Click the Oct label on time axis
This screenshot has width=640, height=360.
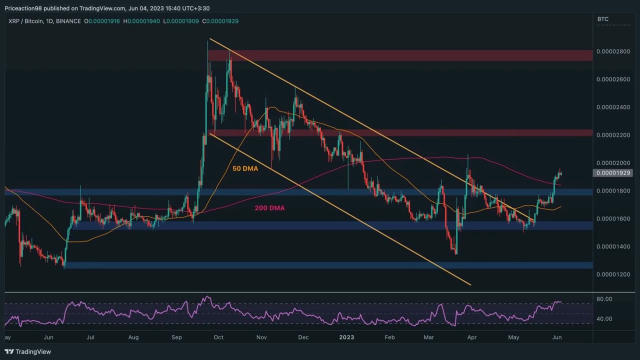pos(218,338)
